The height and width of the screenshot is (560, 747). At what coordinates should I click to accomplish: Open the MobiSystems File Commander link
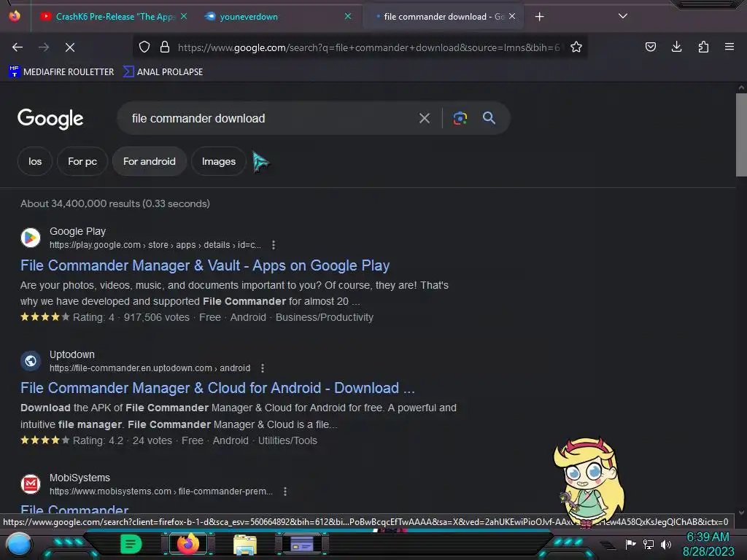click(74, 509)
